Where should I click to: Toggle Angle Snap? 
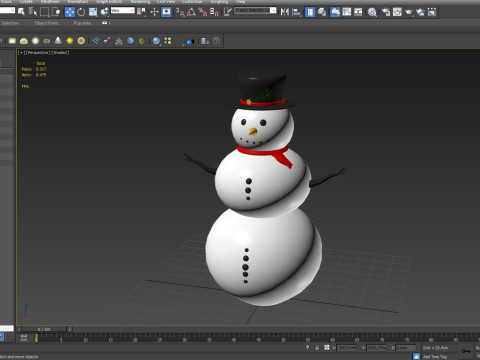pyautogui.click(x=191, y=12)
